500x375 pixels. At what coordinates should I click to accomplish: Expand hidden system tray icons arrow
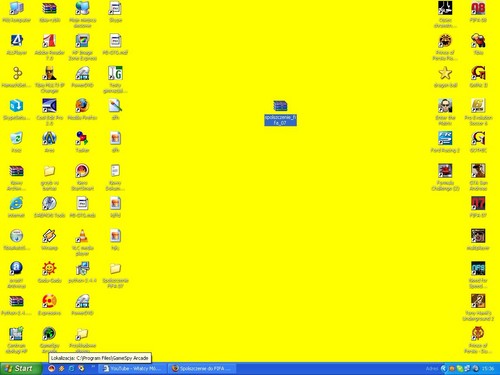point(443,369)
